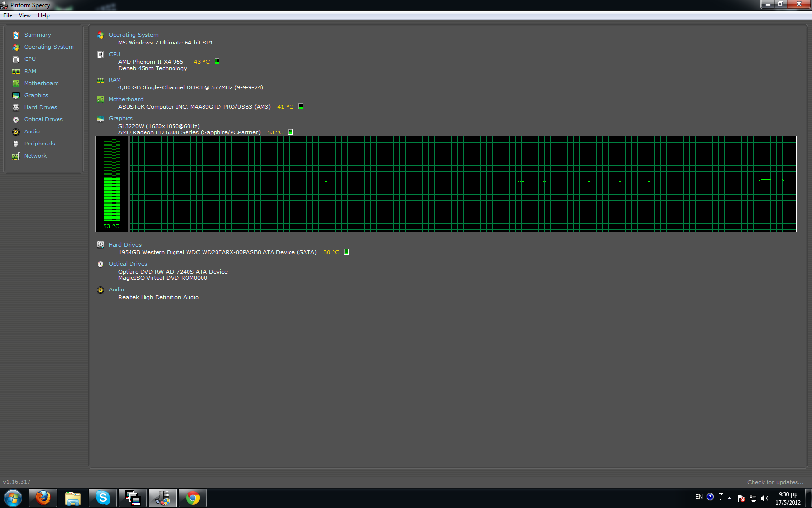Click the RAM stick icon in sidebar
812x508 pixels.
[x=16, y=71]
